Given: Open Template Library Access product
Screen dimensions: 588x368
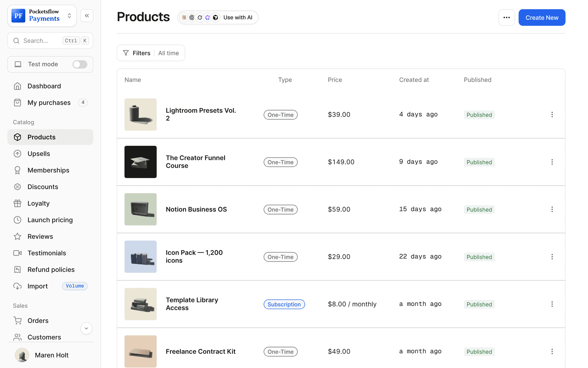Looking at the screenshot, I should 192,304.
